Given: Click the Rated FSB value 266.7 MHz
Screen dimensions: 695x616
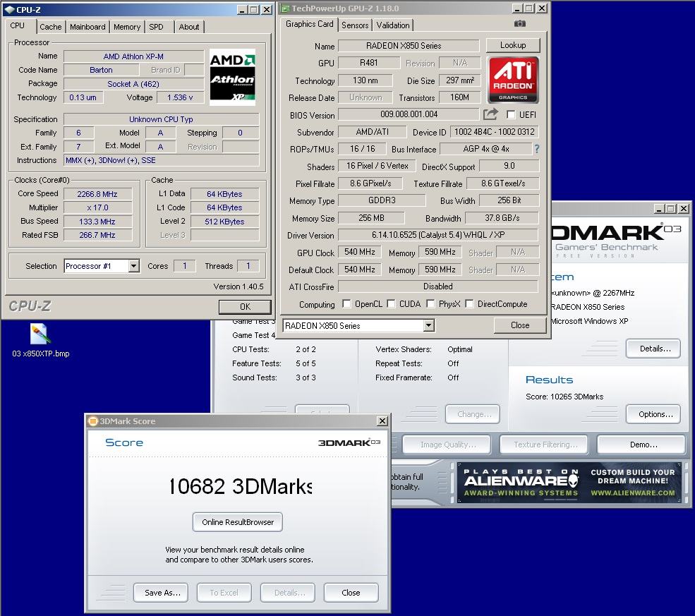Looking at the screenshot, I should [x=97, y=235].
